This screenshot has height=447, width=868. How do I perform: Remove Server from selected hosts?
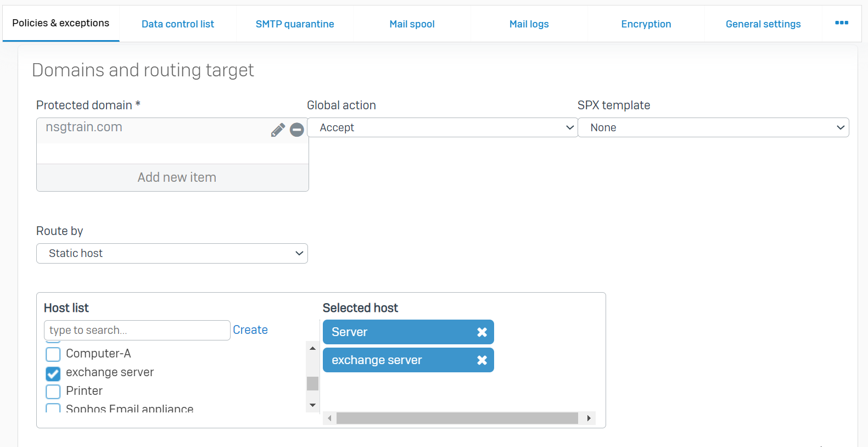point(481,332)
